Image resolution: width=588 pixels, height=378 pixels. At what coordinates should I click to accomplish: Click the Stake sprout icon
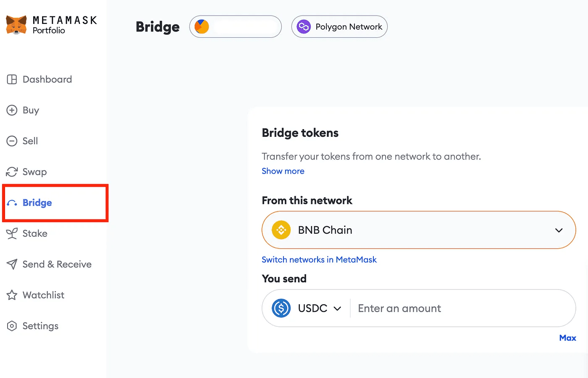pyautogui.click(x=12, y=233)
